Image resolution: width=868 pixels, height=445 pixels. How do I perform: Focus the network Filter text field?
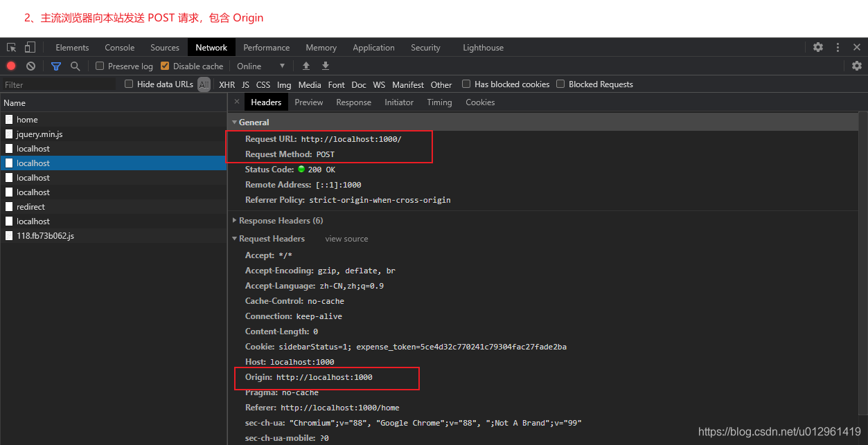(x=59, y=84)
